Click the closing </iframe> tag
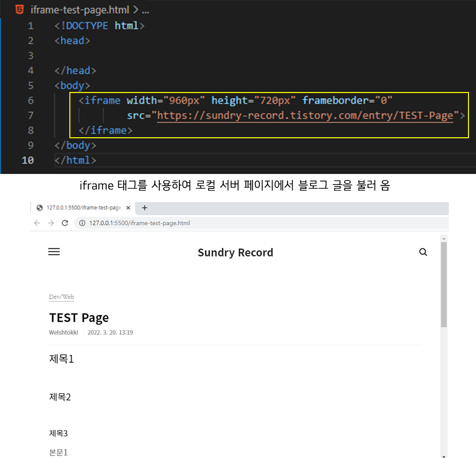The height and width of the screenshot is (458, 476). (x=106, y=131)
